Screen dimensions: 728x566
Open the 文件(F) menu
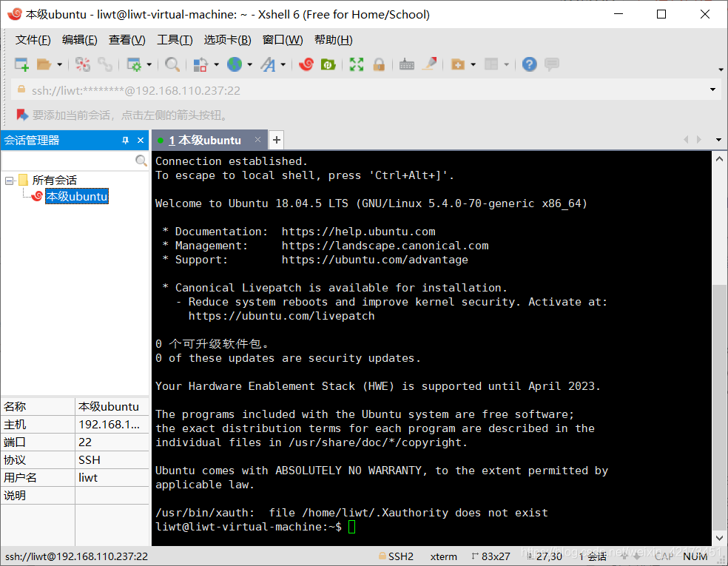33,40
